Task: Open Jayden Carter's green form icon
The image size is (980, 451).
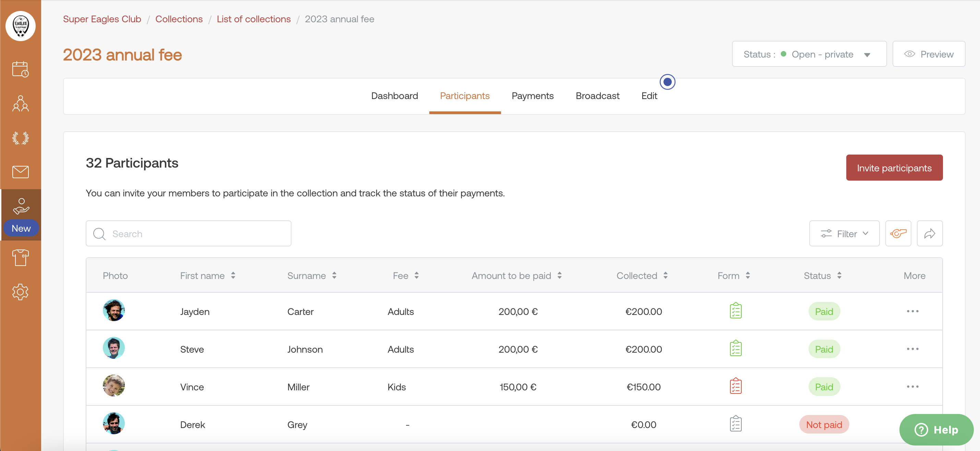Action: [x=736, y=311]
